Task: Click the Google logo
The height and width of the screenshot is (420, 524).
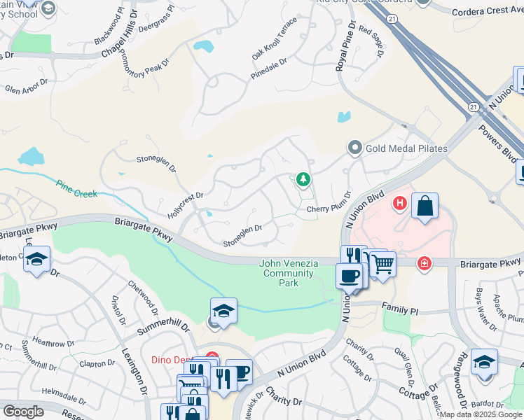Action: (x=24, y=412)
